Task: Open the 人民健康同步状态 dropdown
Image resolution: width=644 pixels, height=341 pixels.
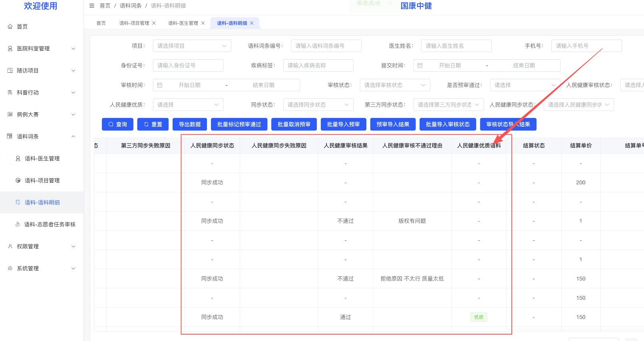Action: [x=579, y=105]
